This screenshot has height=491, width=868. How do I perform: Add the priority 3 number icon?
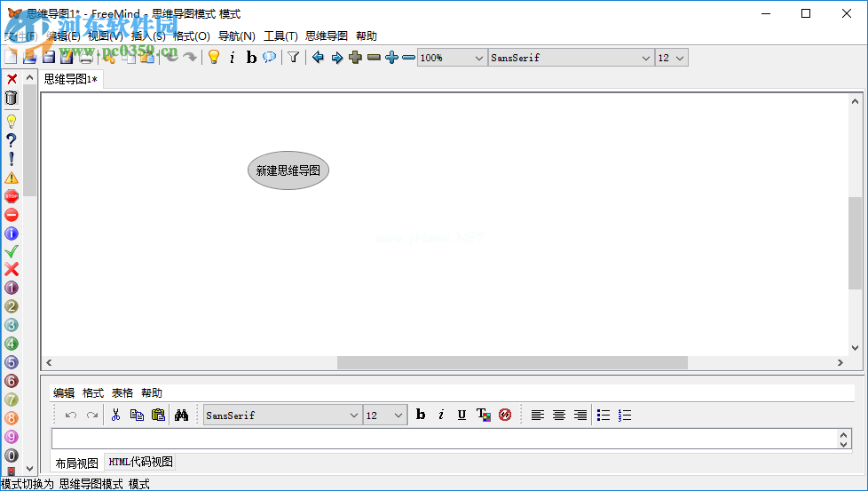[x=12, y=325]
